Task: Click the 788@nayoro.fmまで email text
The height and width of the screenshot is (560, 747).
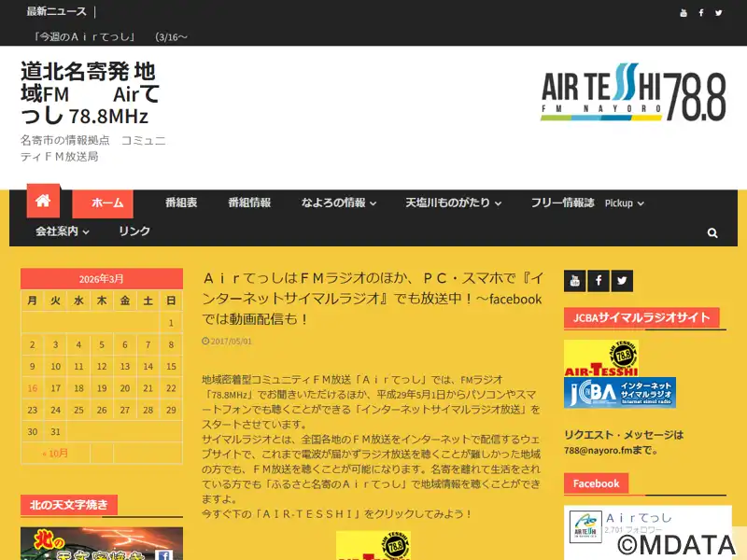Action: point(611,451)
